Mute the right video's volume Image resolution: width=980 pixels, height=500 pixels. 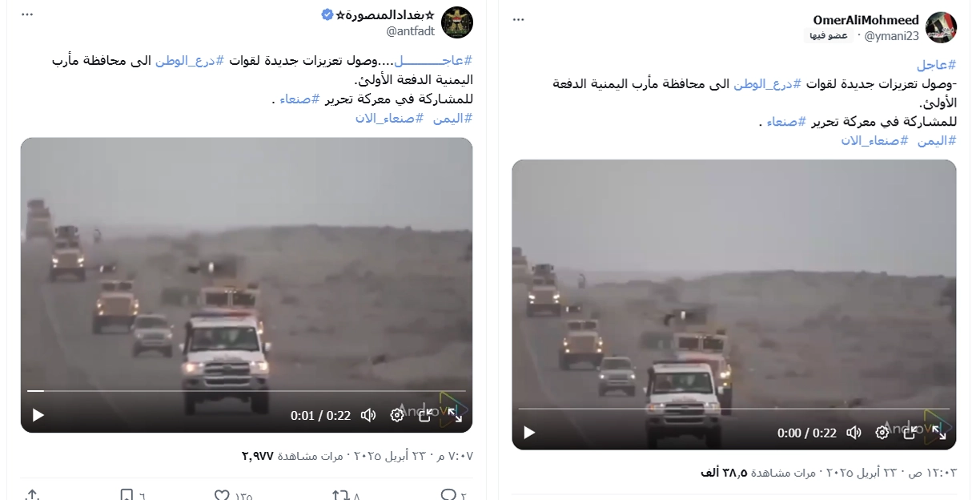854,433
